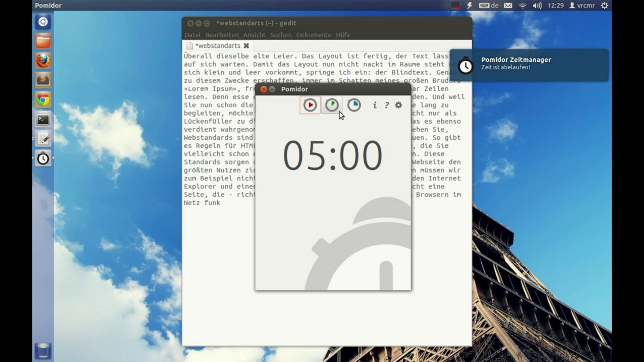Open the Datei menu in gedit
Viewport: 644px width, 362px height.
(x=192, y=35)
